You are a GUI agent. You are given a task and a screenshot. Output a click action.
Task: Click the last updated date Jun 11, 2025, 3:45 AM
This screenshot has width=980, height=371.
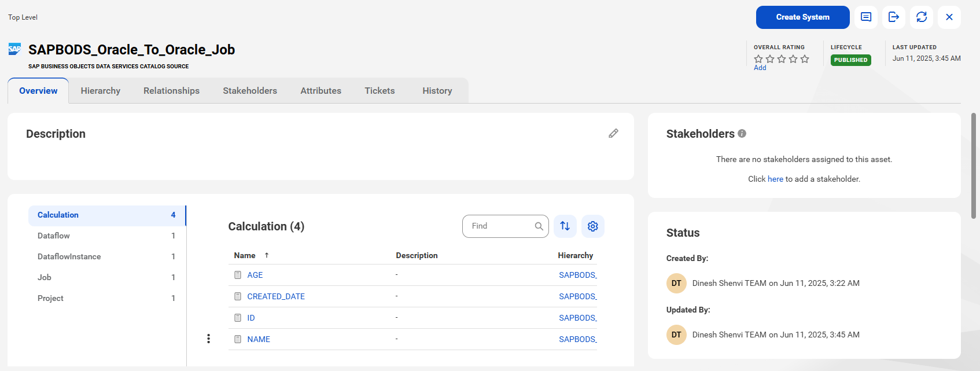[x=926, y=58]
